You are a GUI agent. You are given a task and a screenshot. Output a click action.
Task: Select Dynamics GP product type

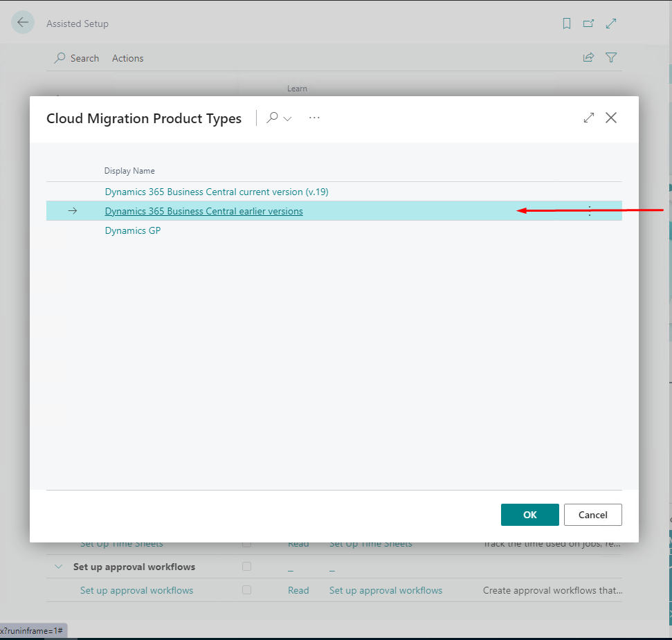133,230
